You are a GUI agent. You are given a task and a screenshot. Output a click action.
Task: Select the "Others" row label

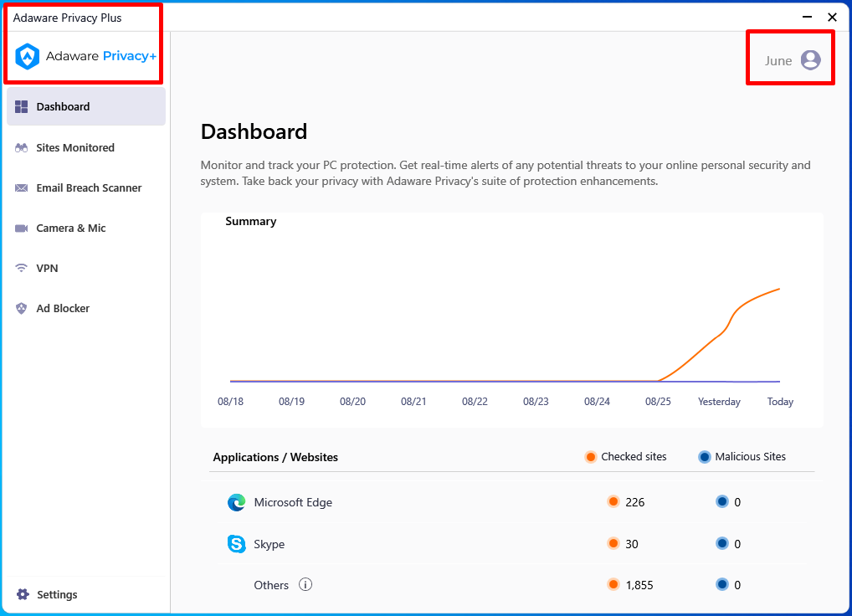pyautogui.click(x=271, y=585)
